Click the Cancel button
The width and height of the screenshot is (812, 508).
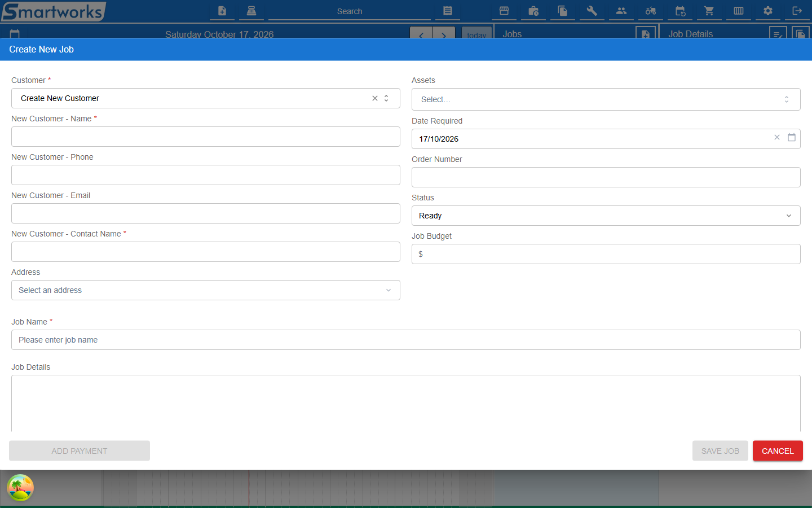point(778,451)
